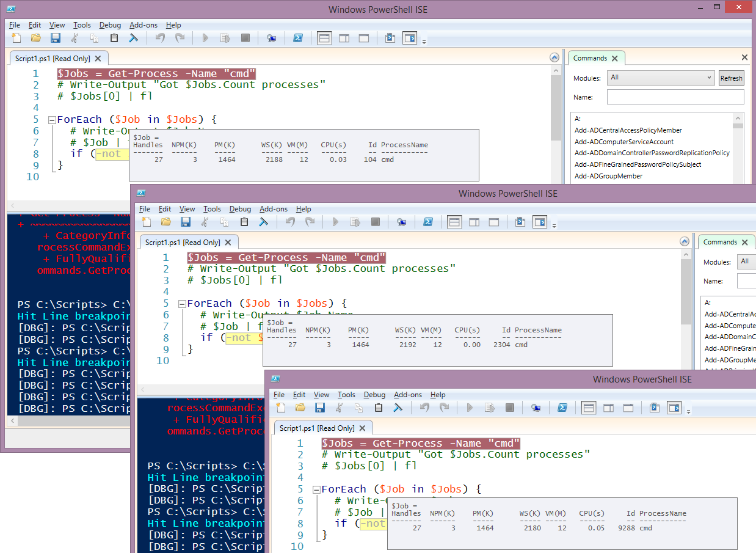
Task: Click Clear Console Pane icon in middle window
Action: click(x=263, y=222)
